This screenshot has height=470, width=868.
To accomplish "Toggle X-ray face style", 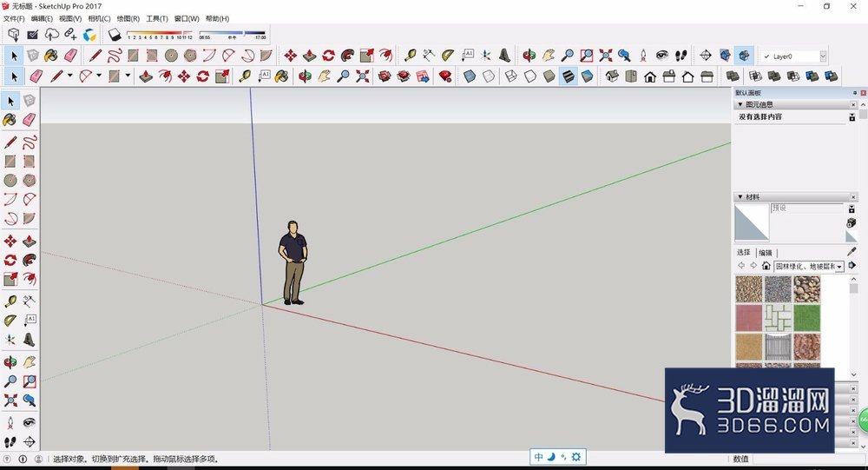I will [470, 76].
